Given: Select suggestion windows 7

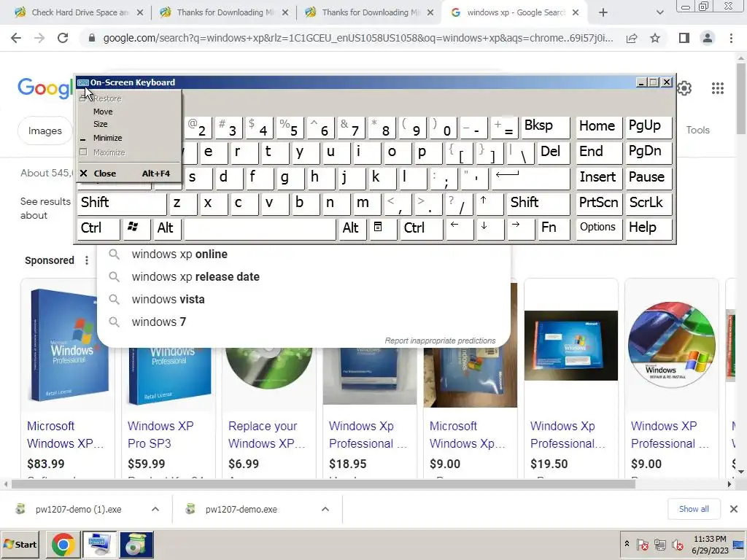Looking at the screenshot, I should 303,322.
